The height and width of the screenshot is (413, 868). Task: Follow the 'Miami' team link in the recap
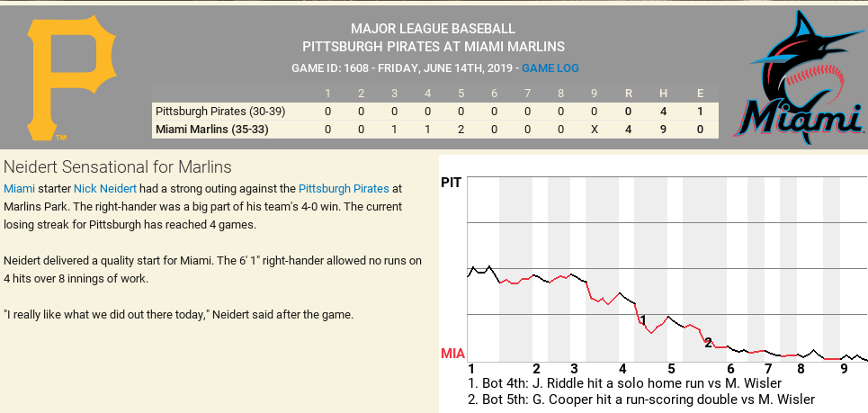19,189
